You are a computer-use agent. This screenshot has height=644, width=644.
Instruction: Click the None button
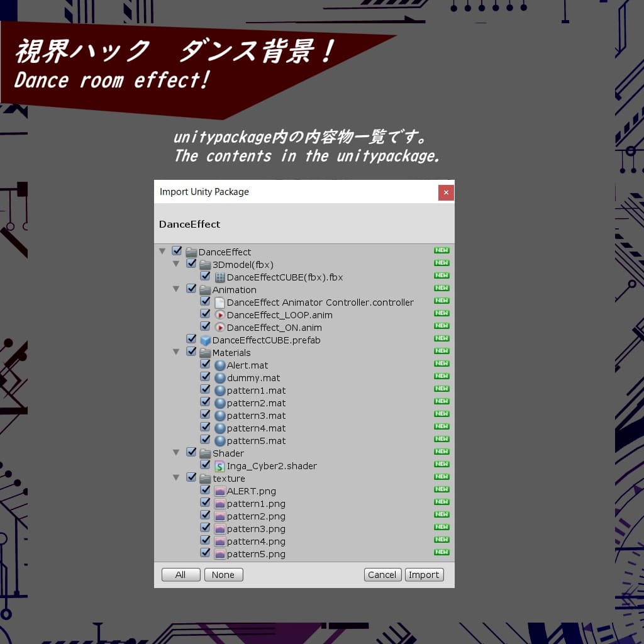pos(223,575)
